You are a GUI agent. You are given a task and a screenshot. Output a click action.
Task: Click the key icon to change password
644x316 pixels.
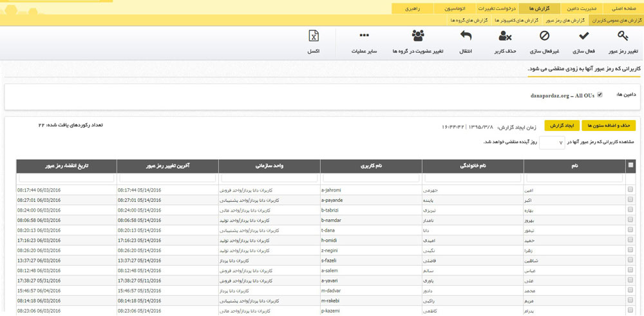[x=623, y=36]
